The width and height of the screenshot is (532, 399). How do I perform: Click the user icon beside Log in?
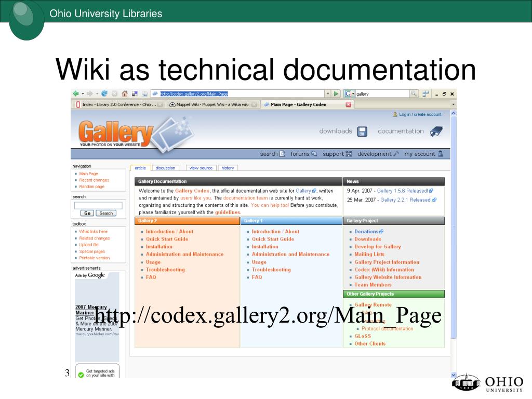(x=395, y=114)
